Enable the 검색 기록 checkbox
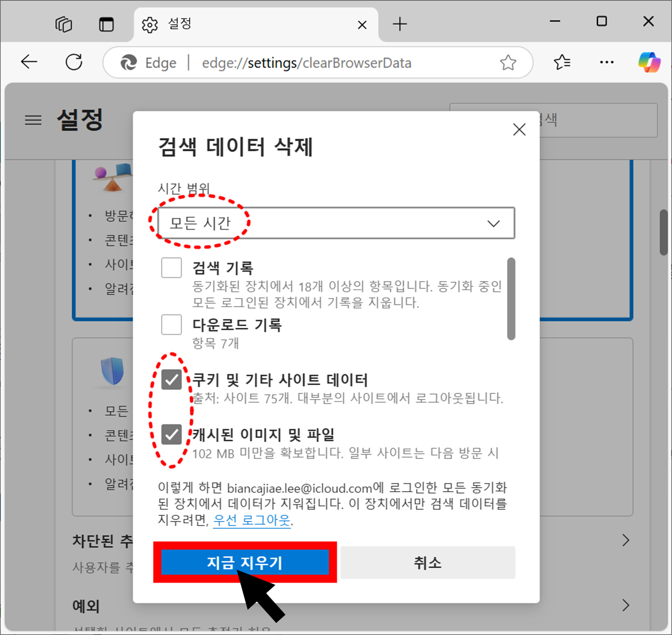672x635 pixels. point(171,268)
